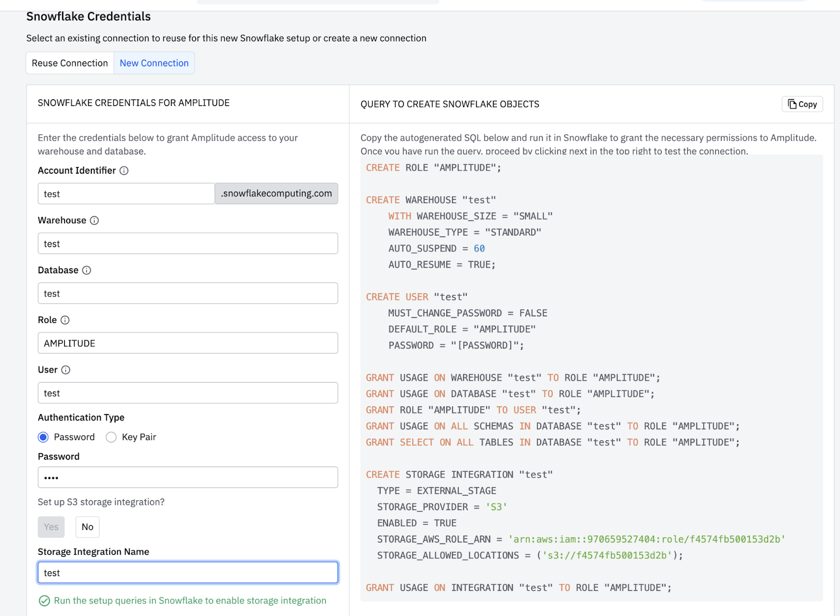The height and width of the screenshot is (616, 840).
Task: Switch to Reuse Connection tab
Action: 70,63
